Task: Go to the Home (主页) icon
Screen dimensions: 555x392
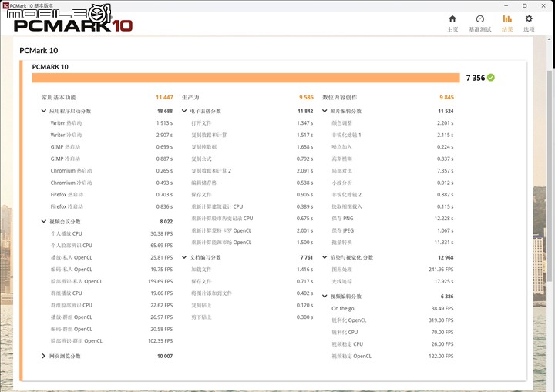Action: click(x=452, y=18)
